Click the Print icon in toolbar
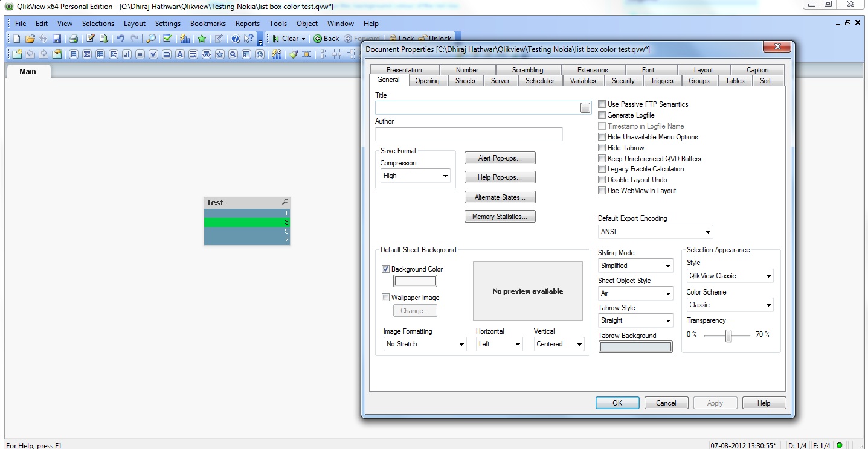This screenshot has height=449, width=868. [x=73, y=39]
